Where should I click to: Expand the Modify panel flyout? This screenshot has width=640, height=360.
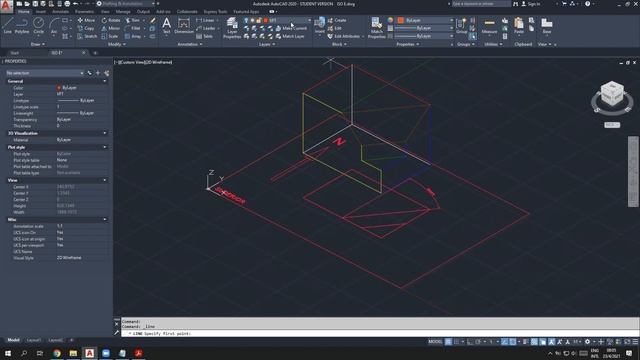117,44
